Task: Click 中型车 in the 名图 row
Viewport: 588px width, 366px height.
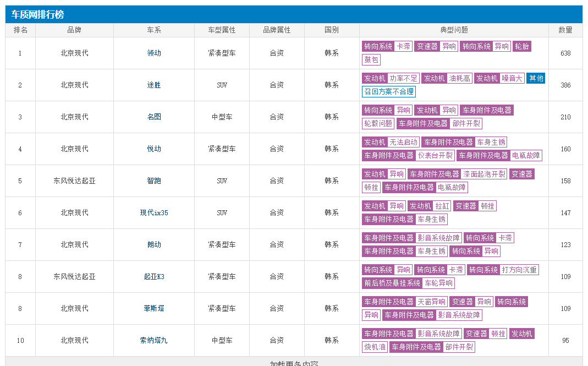Action: click(x=222, y=117)
